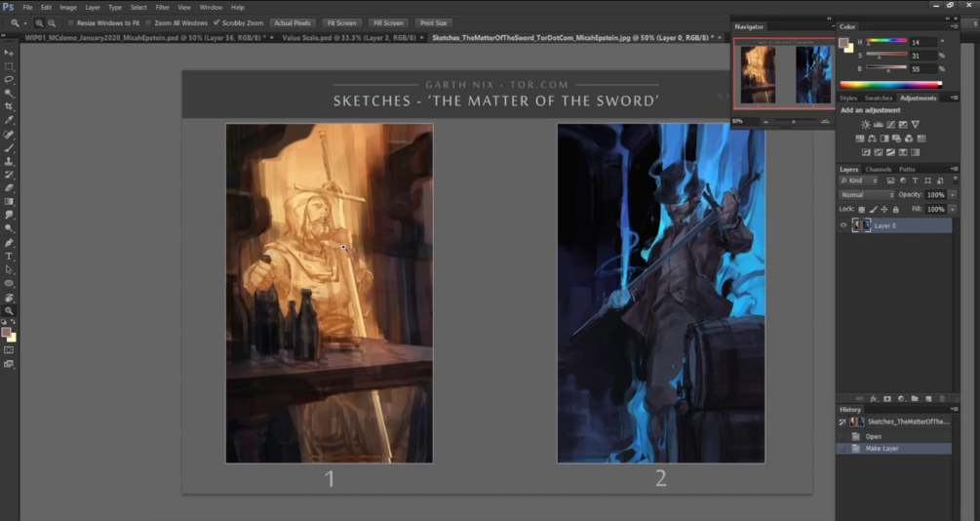Open Color panel flyout menu
The width and height of the screenshot is (980, 521).
(954, 27)
